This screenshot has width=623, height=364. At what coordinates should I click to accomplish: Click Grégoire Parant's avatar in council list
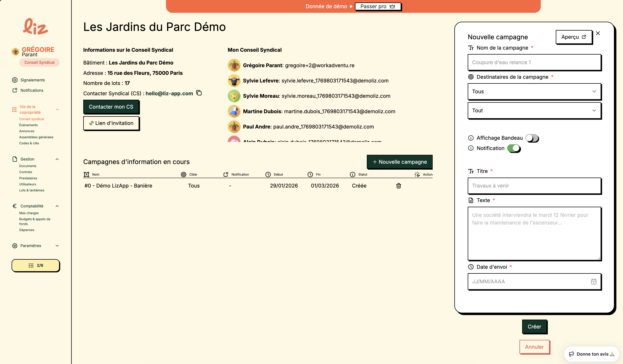pos(234,65)
